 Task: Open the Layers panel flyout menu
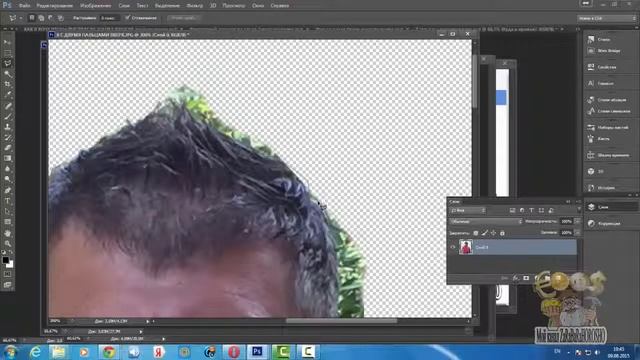[578, 202]
